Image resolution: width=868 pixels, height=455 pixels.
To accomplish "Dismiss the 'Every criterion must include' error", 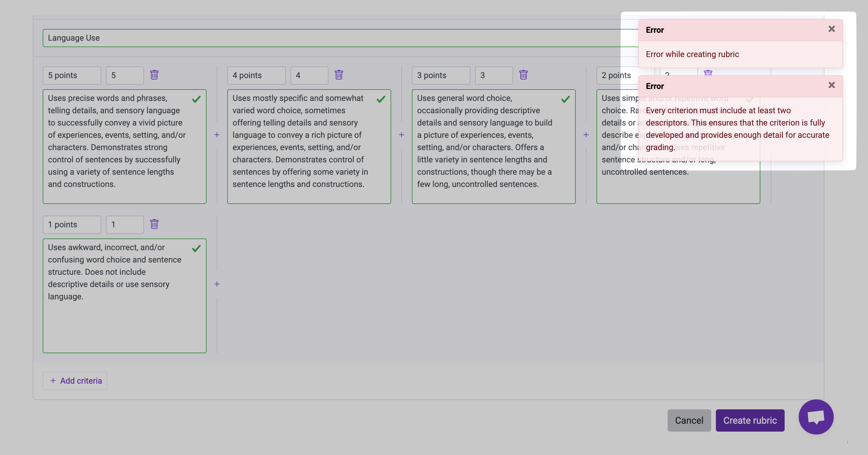I will coord(831,85).
